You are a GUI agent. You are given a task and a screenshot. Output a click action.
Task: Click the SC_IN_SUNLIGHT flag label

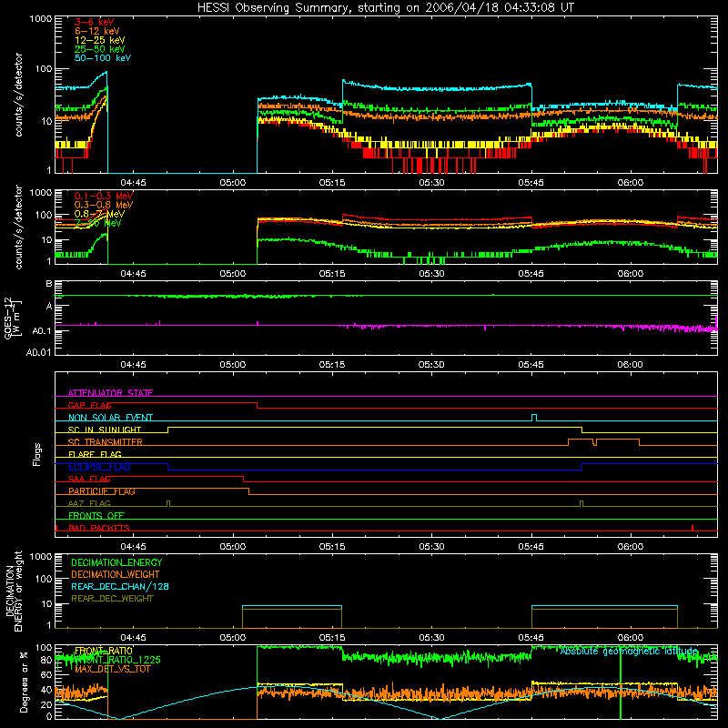[105, 430]
